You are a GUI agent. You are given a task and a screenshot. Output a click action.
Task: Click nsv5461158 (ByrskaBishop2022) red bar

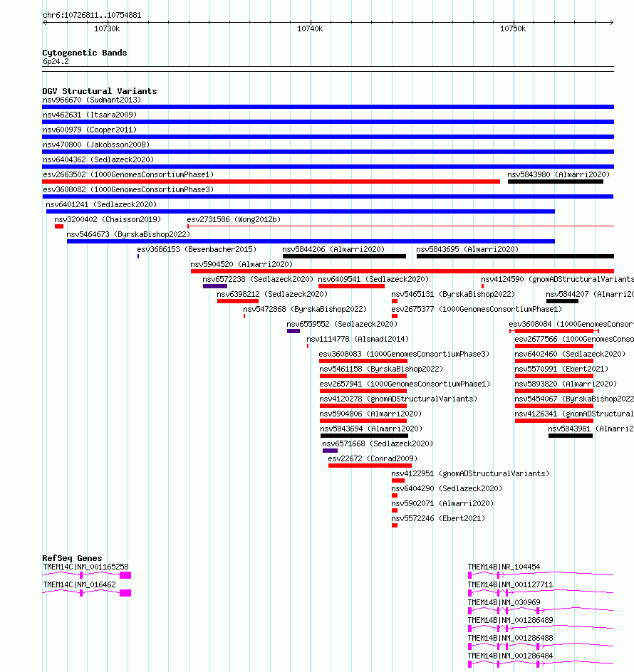click(x=363, y=376)
